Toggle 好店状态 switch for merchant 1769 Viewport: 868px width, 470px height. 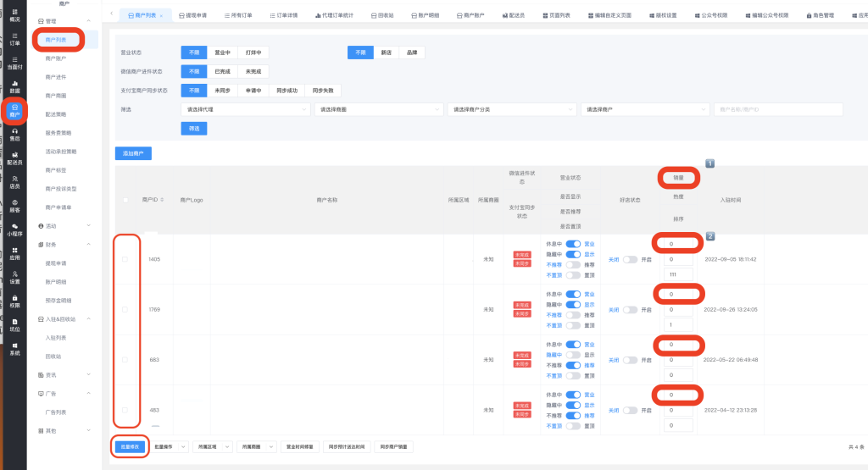coord(630,310)
